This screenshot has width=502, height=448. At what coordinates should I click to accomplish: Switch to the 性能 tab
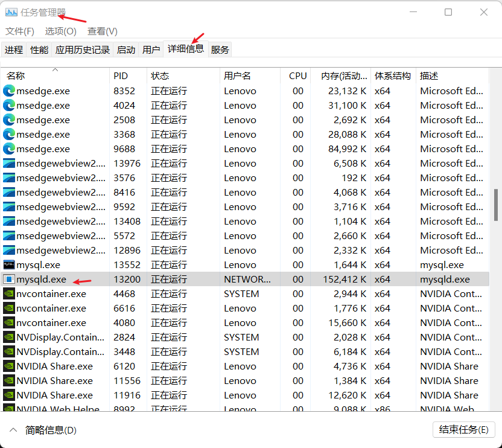(39, 50)
